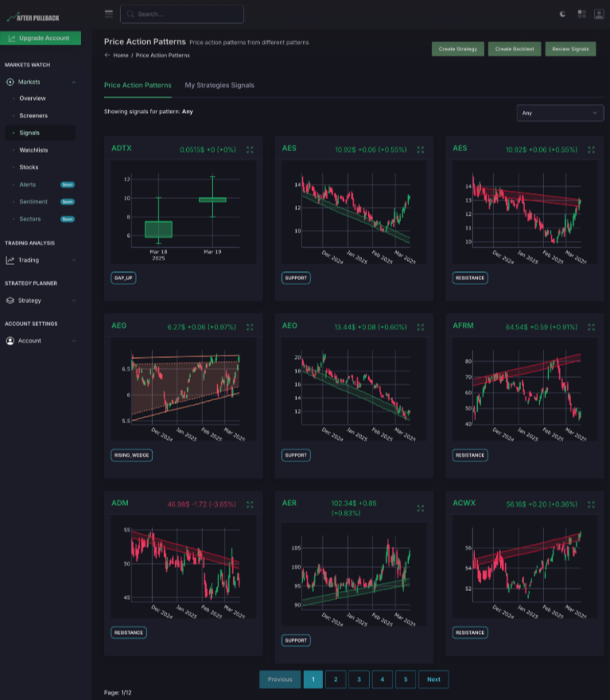Image resolution: width=610 pixels, height=700 pixels.
Task: Open Screeners in the sidebar
Action: (x=33, y=115)
